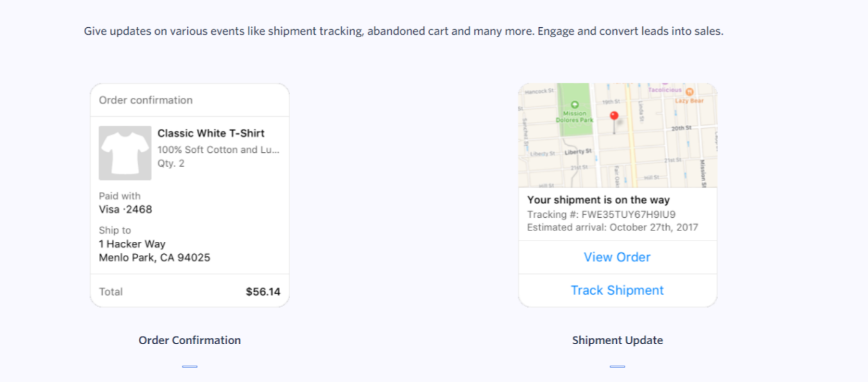Click the $56.14 total amount
The image size is (868, 382).
tap(263, 292)
